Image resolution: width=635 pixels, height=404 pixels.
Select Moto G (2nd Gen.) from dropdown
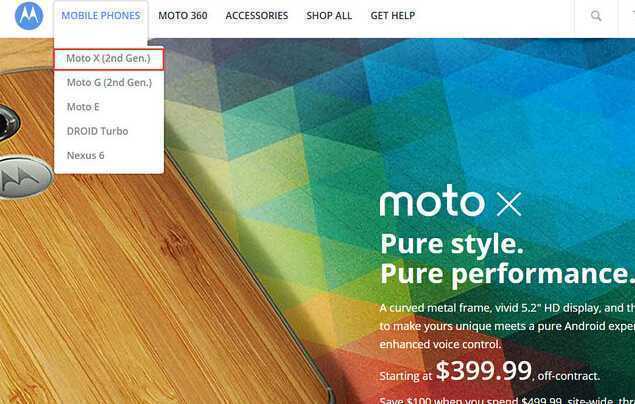pos(109,83)
